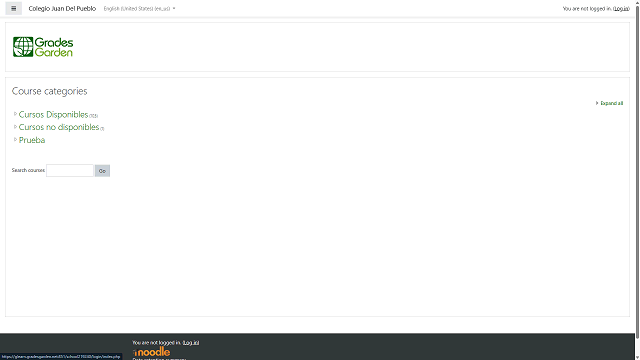Click the footer Log in link
The image size is (640, 360).
[x=191, y=342]
